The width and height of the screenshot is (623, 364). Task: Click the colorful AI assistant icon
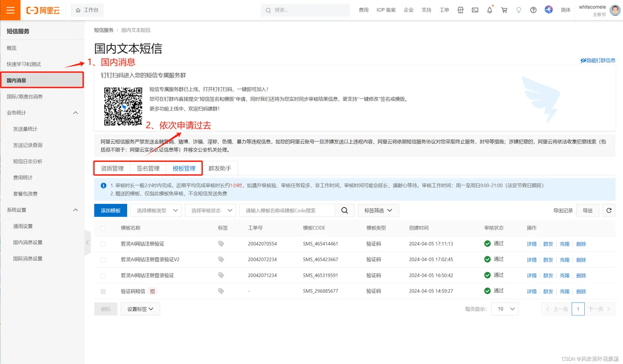coord(549,9)
